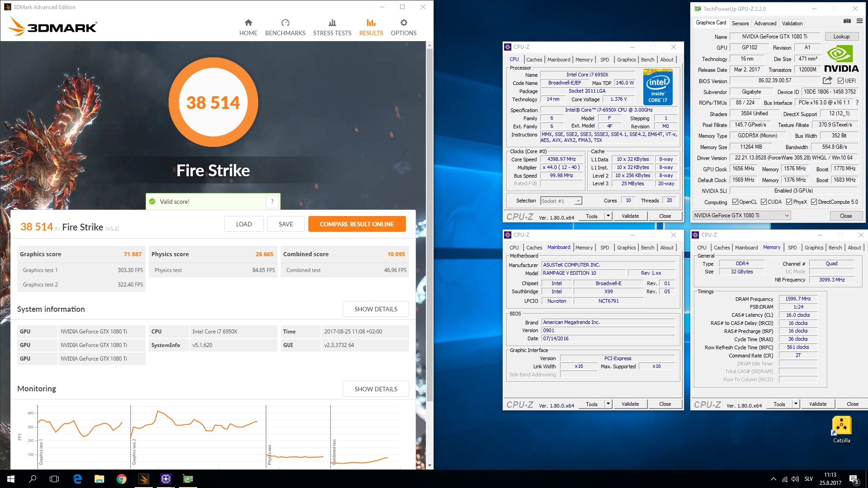
Task: Click BIOS export share icon in GPU-Z
Action: 827,80
